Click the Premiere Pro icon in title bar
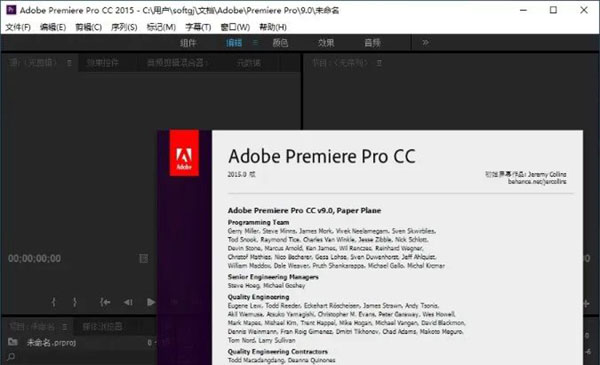 [x=11, y=10]
